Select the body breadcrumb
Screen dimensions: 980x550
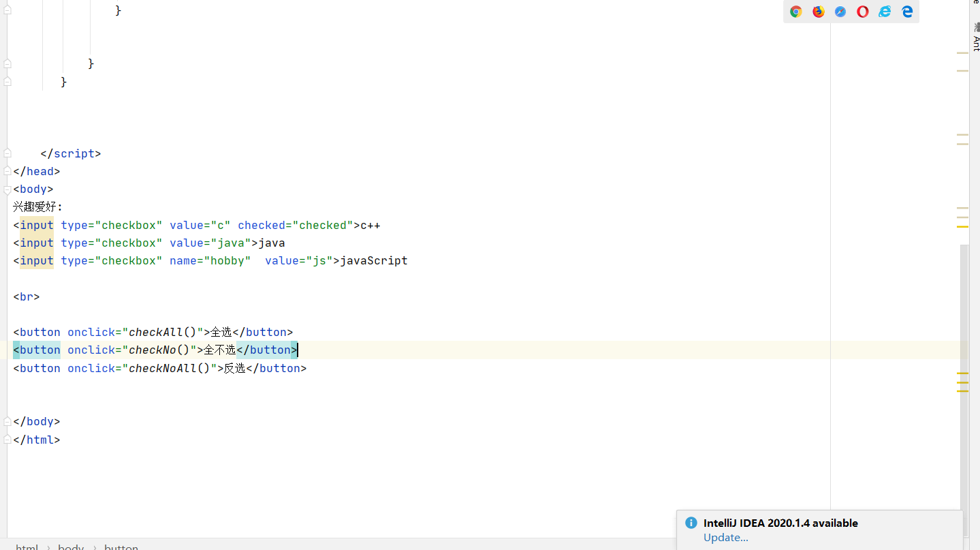[71, 547]
